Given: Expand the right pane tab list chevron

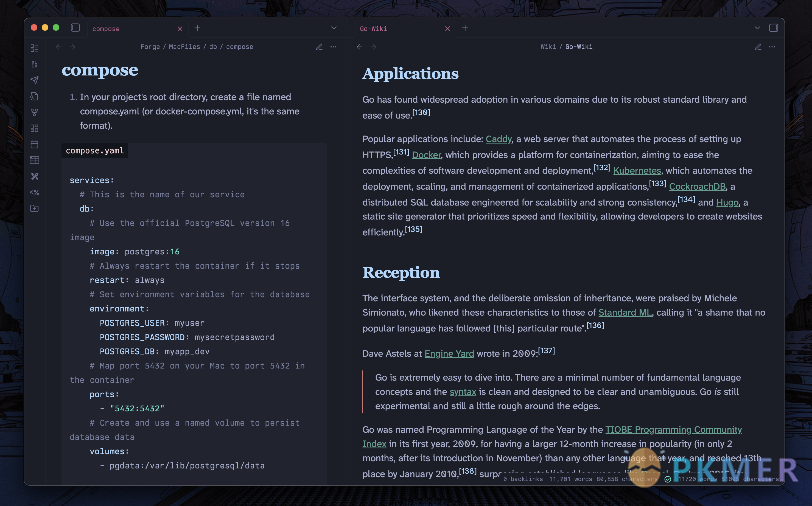Looking at the screenshot, I should tap(757, 28).
